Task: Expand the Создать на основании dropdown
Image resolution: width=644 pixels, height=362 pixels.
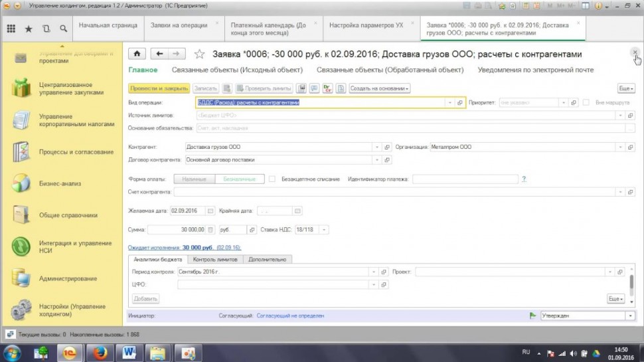Action: (x=380, y=88)
